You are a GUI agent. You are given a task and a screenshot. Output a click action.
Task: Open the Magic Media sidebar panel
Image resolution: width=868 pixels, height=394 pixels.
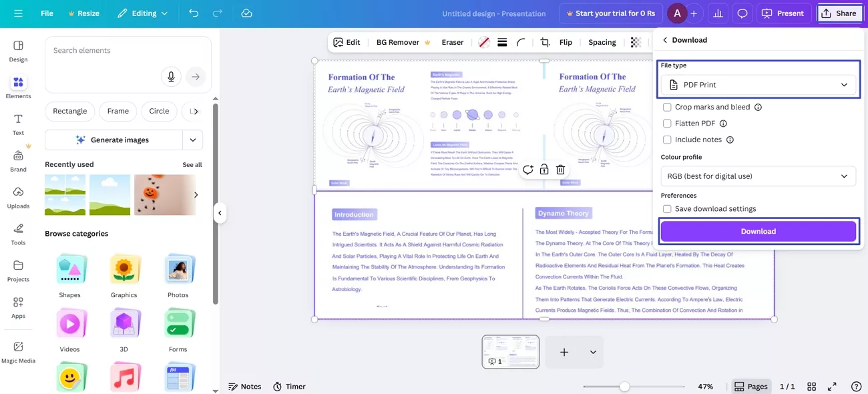(x=18, y=352)
